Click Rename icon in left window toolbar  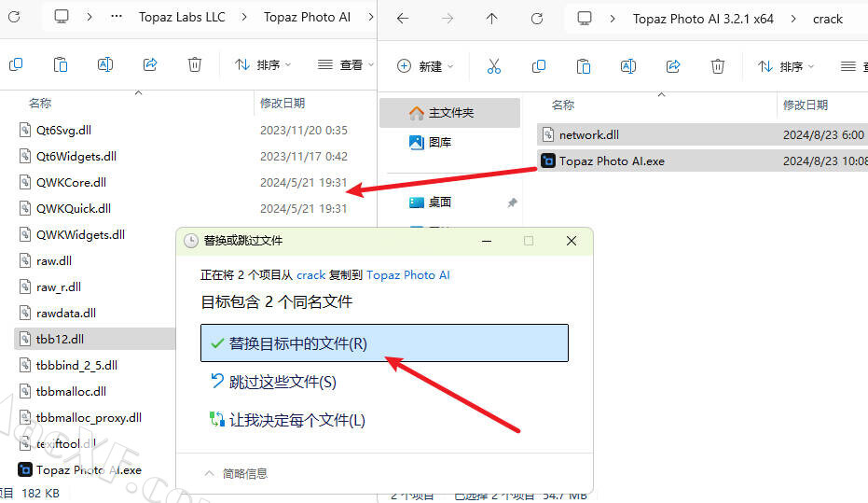[x=105, y=64]
